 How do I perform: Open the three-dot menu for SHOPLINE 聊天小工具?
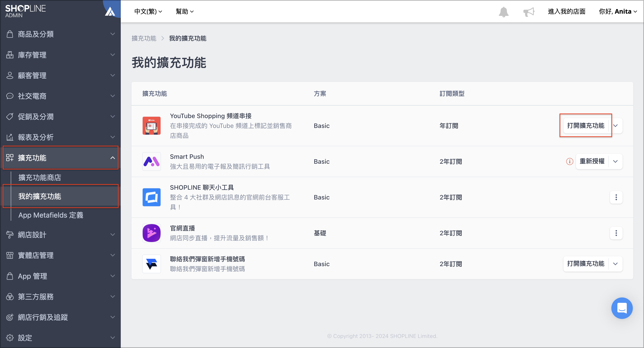[x=616, y=197]
